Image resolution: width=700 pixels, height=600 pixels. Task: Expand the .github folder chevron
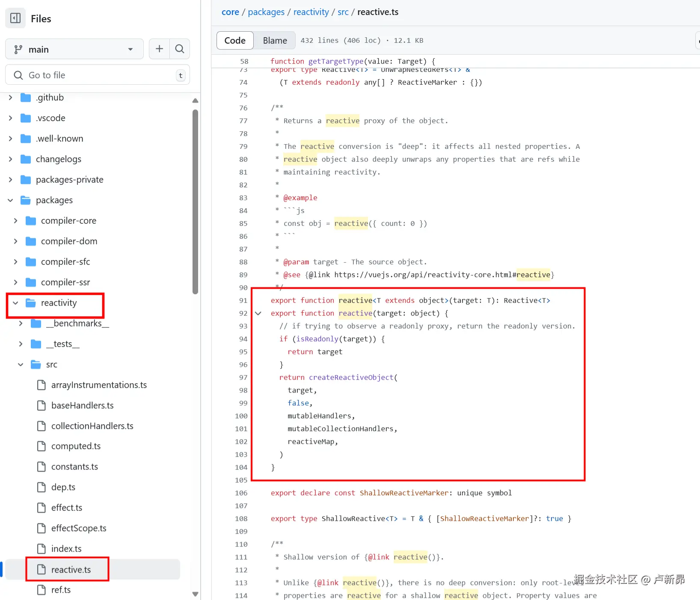(11, 98)
